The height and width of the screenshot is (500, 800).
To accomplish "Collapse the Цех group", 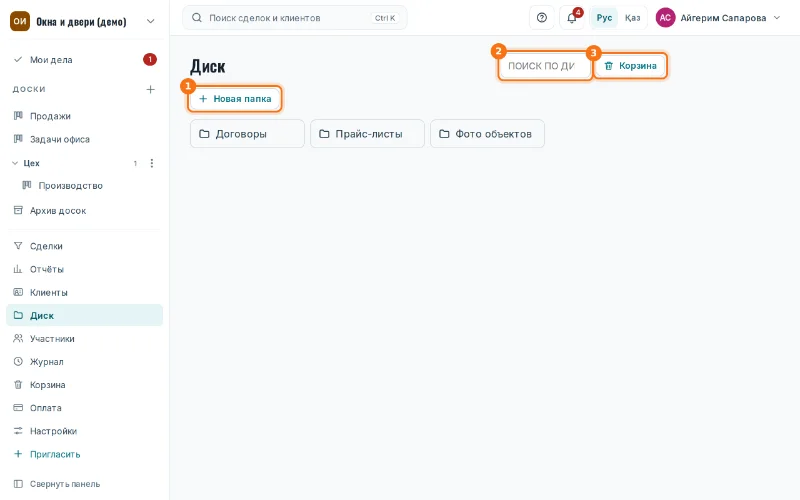I will click(15, 163).
